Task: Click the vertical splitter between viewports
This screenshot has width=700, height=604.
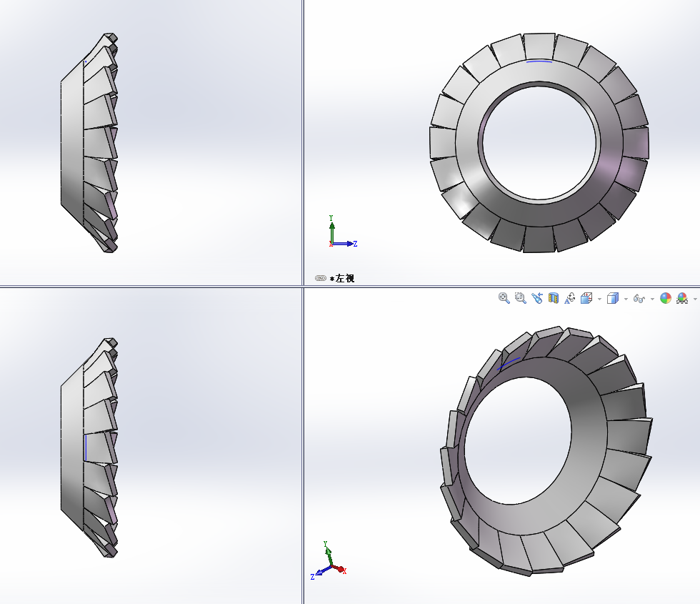Action: tap(303, 143)
